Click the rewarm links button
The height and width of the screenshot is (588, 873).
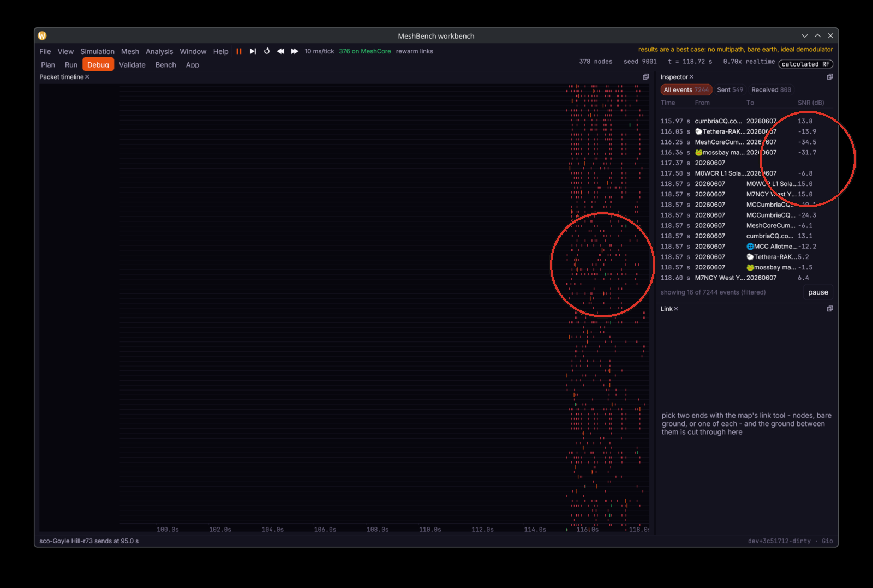pyautogui.click(x=415, y=51)
